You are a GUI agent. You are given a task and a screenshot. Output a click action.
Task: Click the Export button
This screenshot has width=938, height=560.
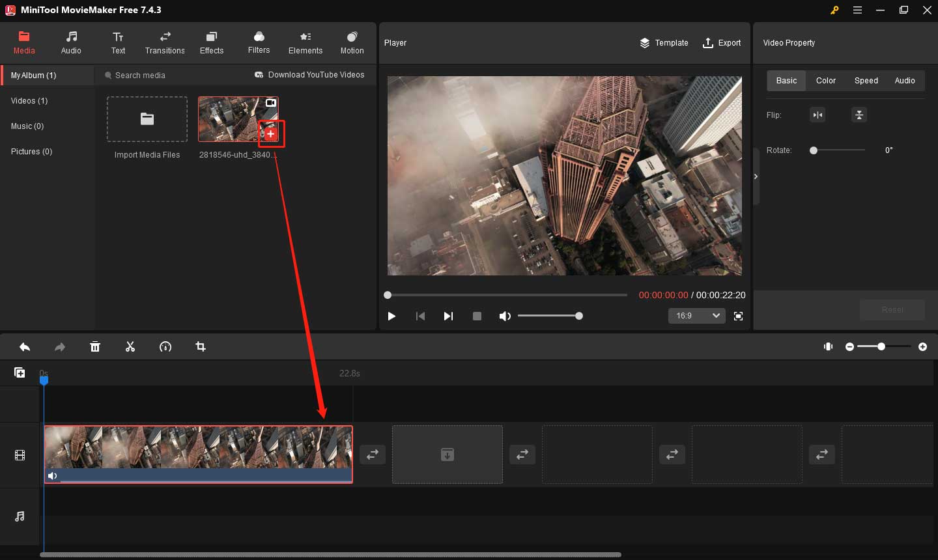(722, 43)
